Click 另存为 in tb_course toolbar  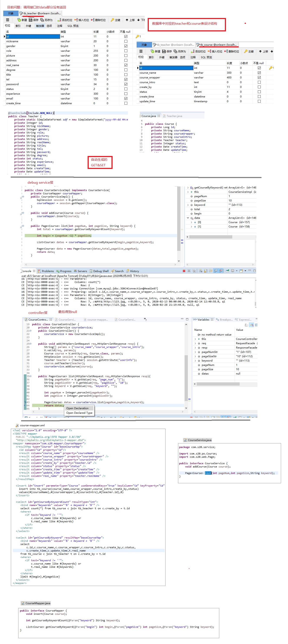[x=180, y=51]
